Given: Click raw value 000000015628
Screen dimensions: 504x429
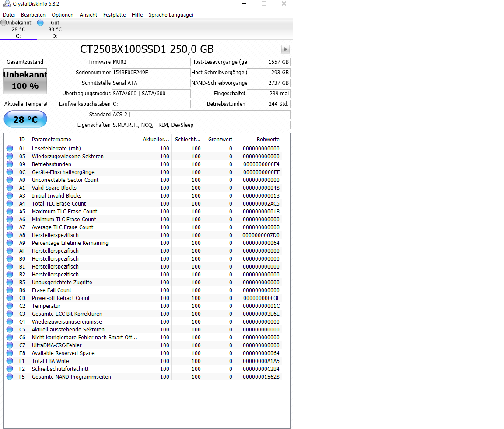Looking at the screenshot, I should pos(261,377).
